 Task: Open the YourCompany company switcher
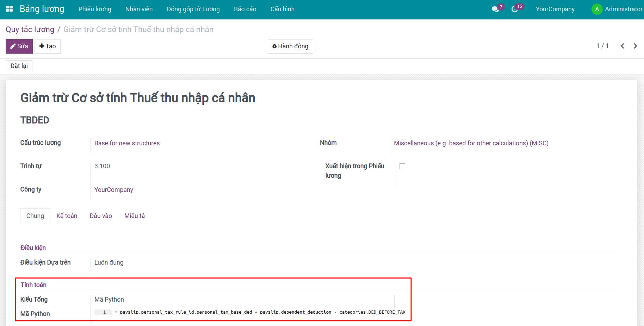coord(555,9)
